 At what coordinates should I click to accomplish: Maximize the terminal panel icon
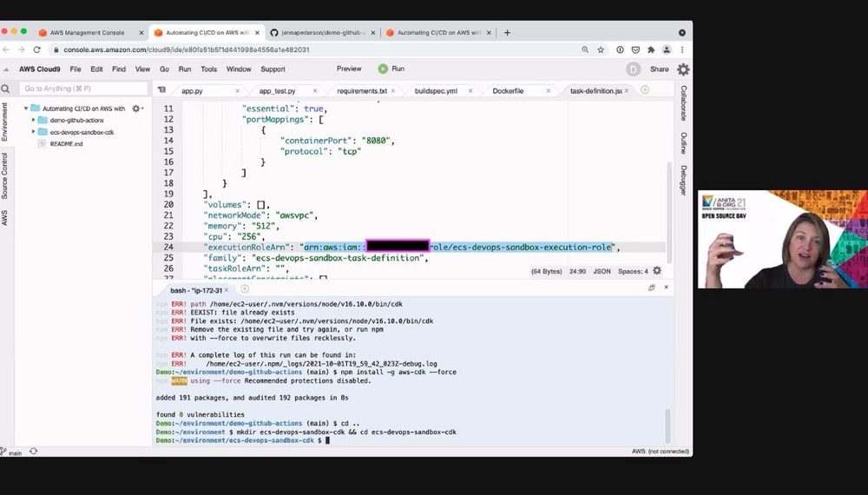[652, 287]
